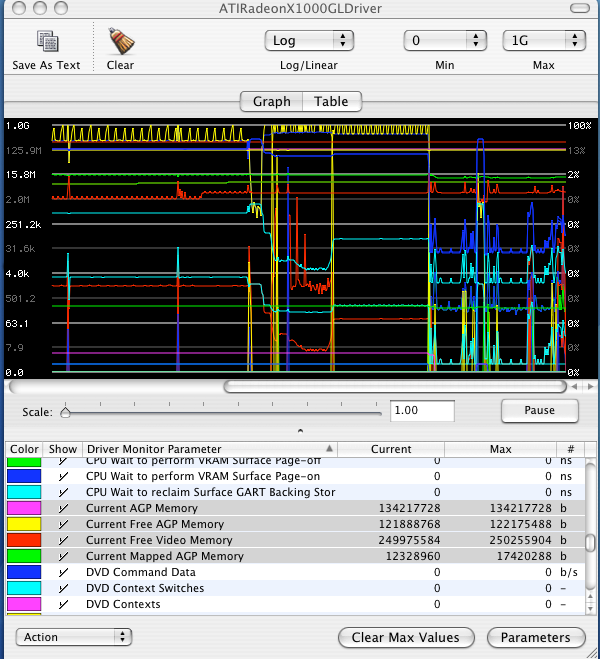Toggle Show for DVD Command Data
The width and height of the screenshot is (600, 659).
[x=63, y=572]
